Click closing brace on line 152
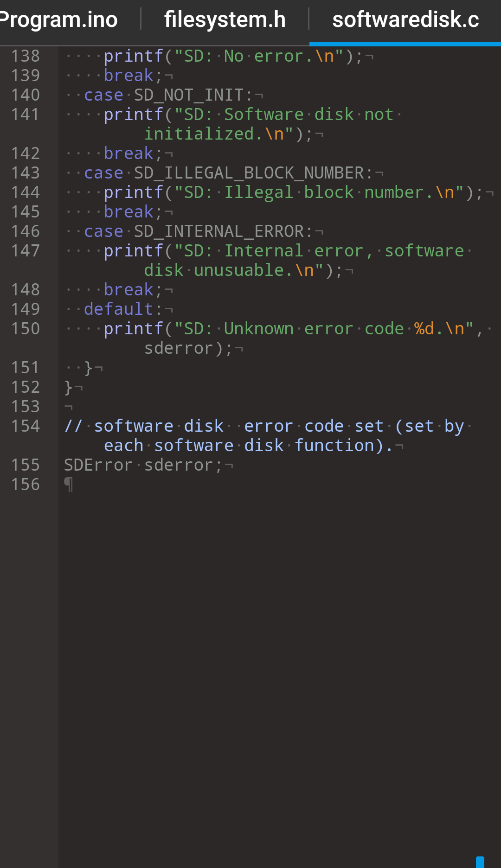Viewport: 501px width, 868px height. click(x=69, y=387)
